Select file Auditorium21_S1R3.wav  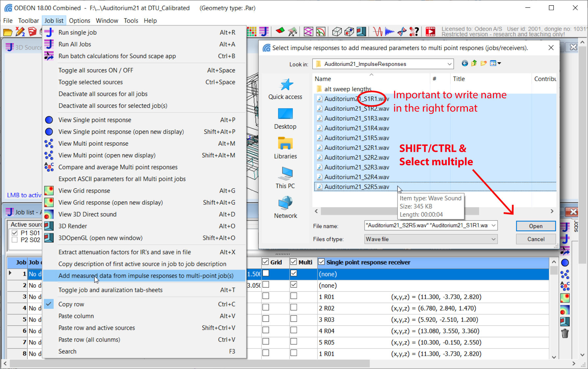pyautogui.click(x=357, y=118)
